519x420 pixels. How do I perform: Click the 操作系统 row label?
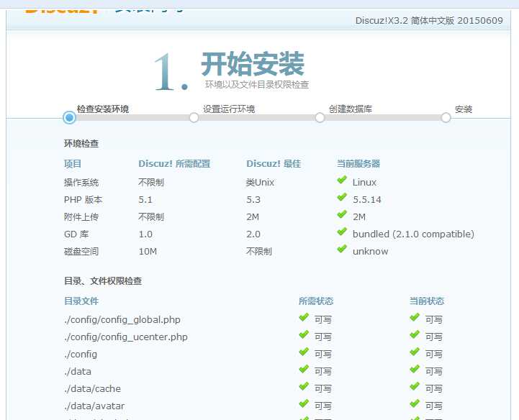pyautogui.click(x=81, y=182)
